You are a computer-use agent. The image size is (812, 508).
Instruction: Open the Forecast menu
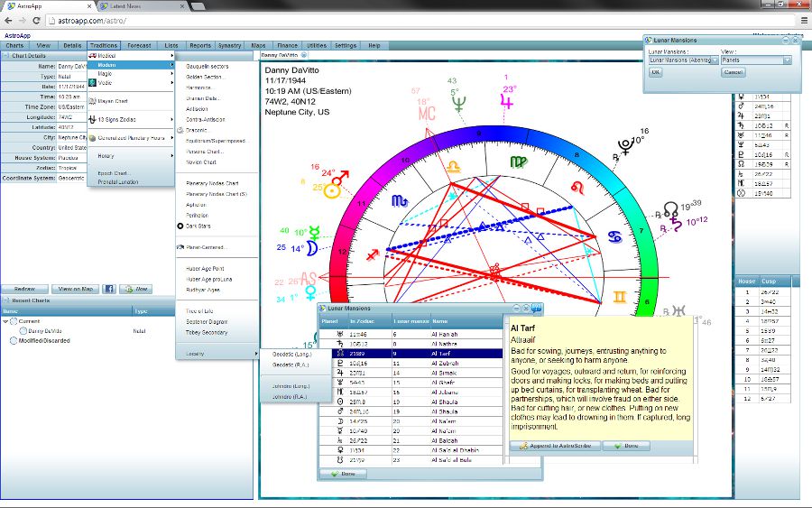click(139, 45)
